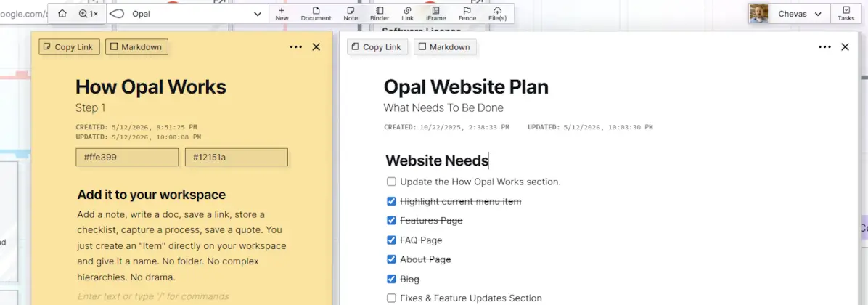Toggle Markdown in Opal Website Plan document
868x305 pixels.
pos(444,47)
